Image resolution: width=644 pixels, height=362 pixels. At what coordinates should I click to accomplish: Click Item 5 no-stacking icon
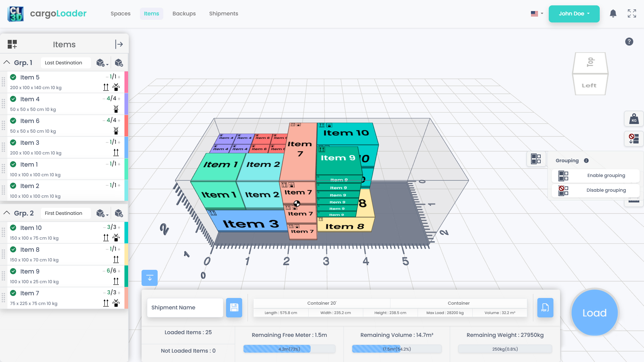116,87
